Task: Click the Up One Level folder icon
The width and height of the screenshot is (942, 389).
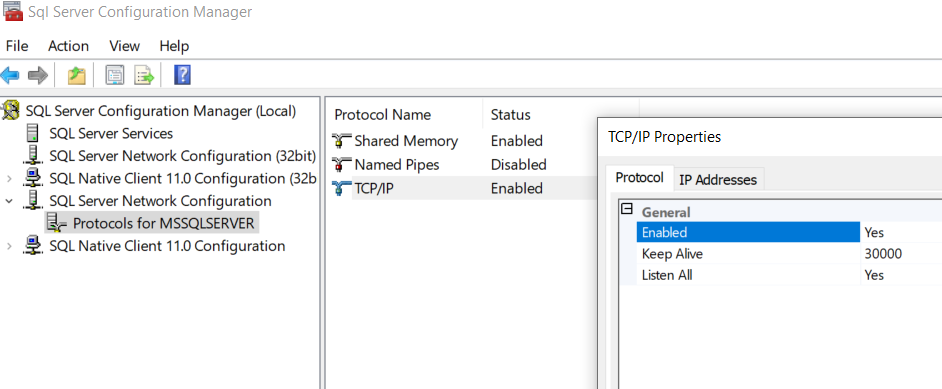Action: coord(76,76)
